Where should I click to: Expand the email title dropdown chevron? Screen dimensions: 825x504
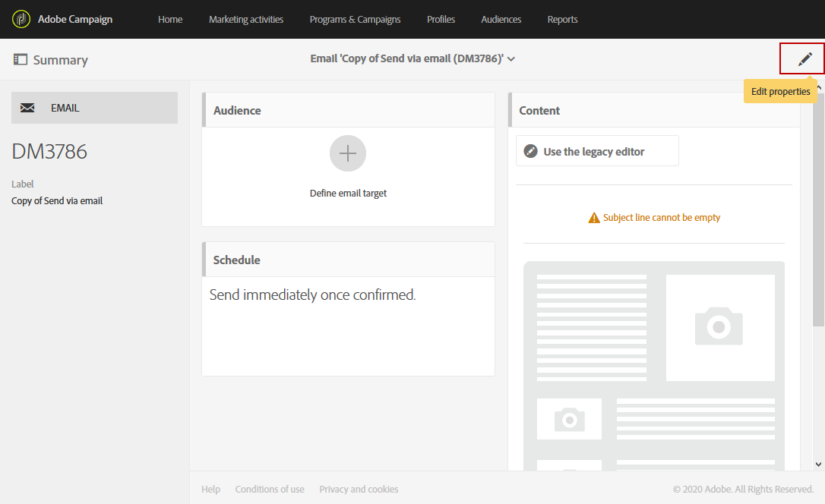click(511, 59)
